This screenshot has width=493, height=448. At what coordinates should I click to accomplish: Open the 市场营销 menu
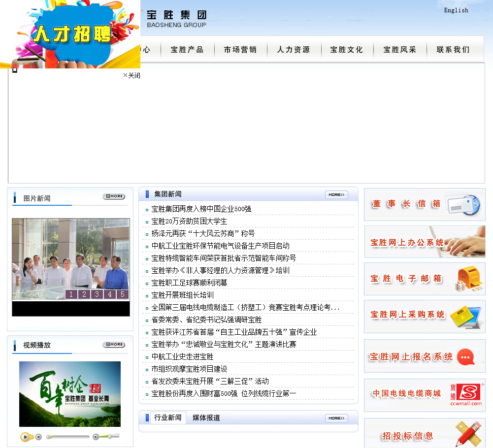coord(240,50)
